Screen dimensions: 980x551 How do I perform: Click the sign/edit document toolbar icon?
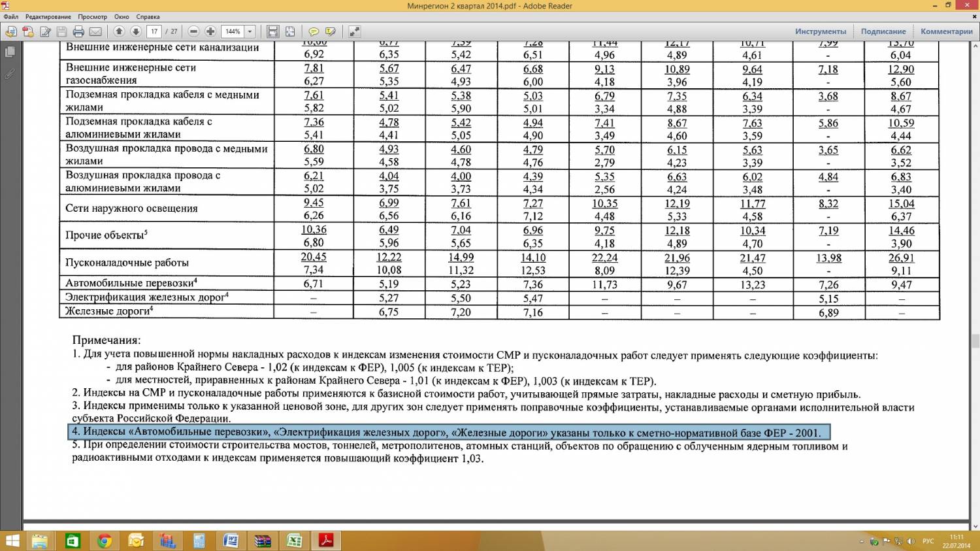(x=45, y=31)
